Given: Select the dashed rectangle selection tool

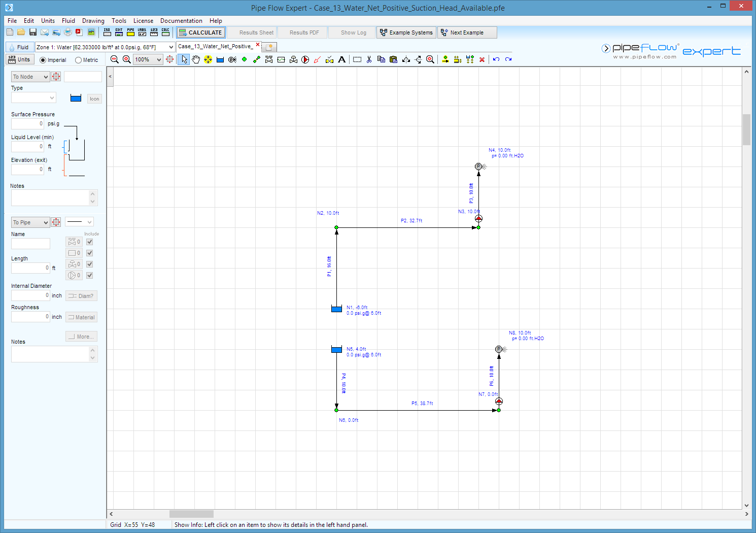Looking at the screenshot, I should click(x=357, y=59).
